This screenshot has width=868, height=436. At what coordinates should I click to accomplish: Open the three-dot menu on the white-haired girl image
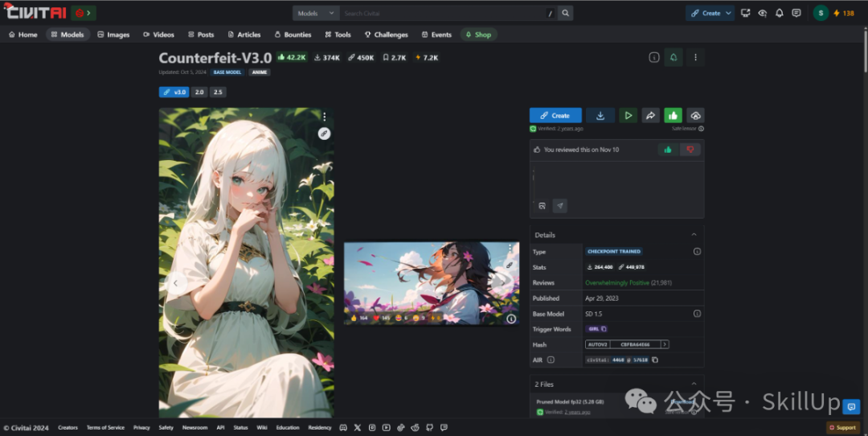click(325, 117)
